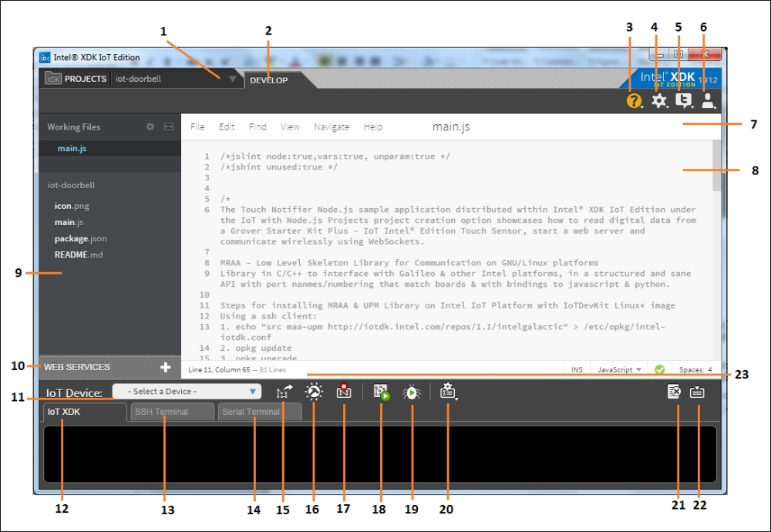771x532 pixels.
Task: Click the Intel XDK IoT Edition window title
Action: click(x=96, y=58)
